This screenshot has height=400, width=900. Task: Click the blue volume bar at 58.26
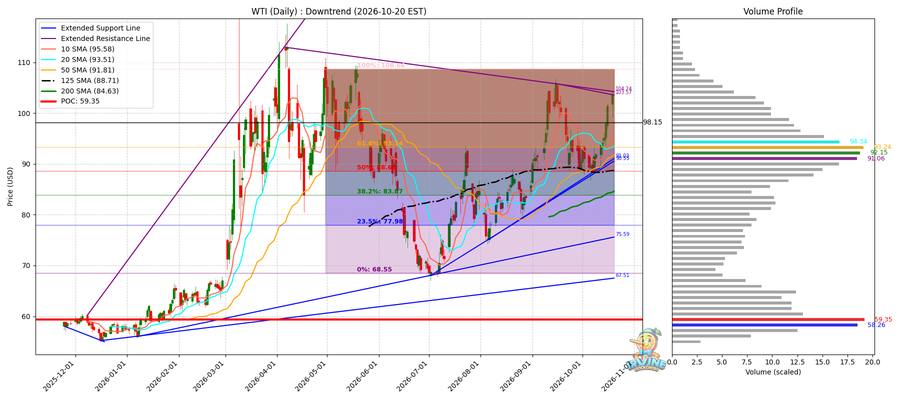[765, 325]
